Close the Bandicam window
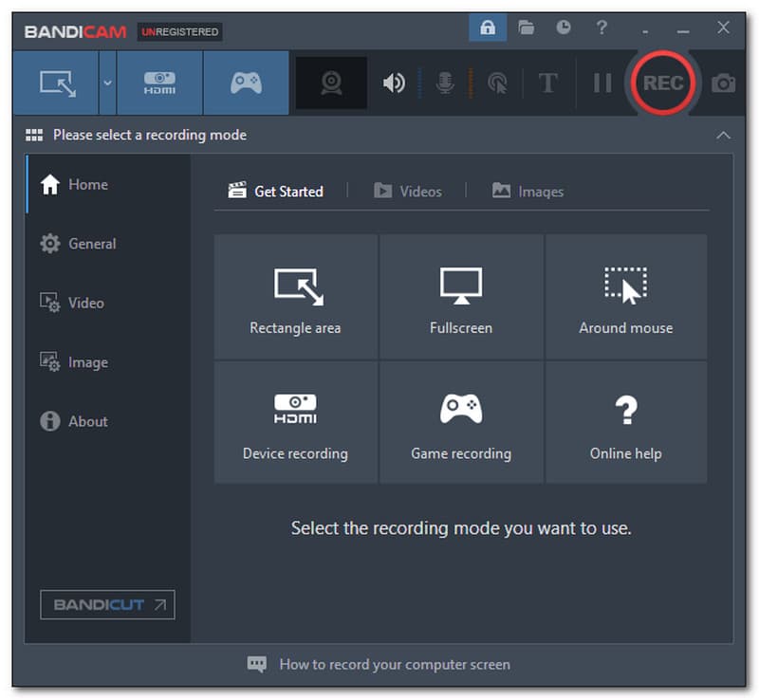759x700 pixels. coord(723,28)
